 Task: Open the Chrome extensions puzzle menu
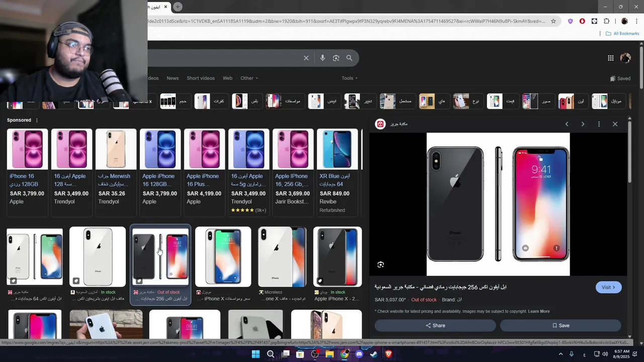pos(606,21)
